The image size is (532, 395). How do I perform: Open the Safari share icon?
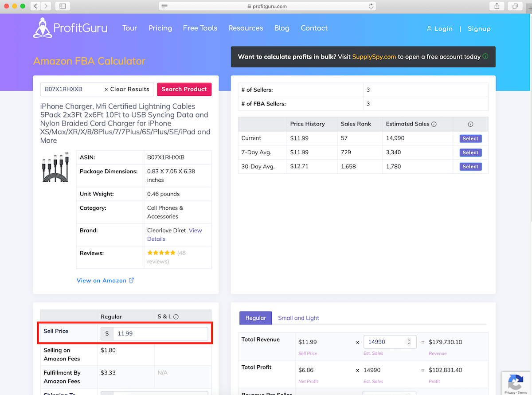497,6
